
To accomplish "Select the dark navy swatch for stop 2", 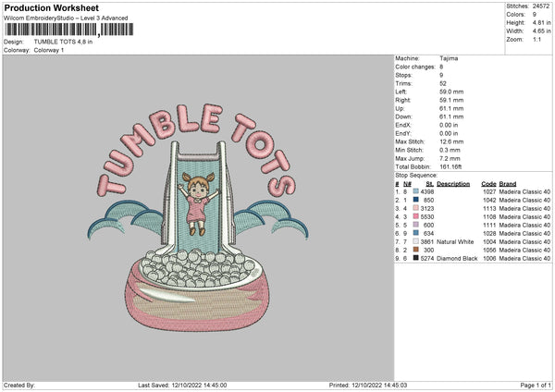I will [x=416, y=200].
